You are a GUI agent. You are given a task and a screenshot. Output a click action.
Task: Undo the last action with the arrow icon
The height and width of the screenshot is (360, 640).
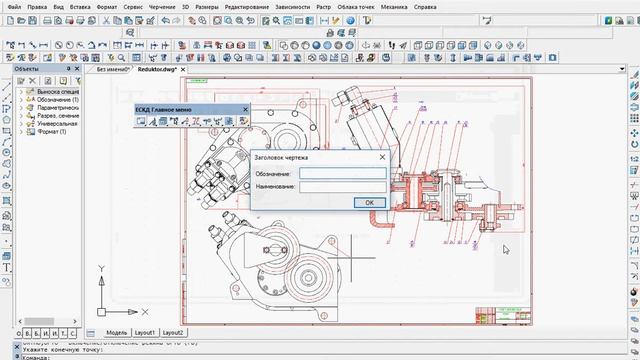tap(165, 20)
